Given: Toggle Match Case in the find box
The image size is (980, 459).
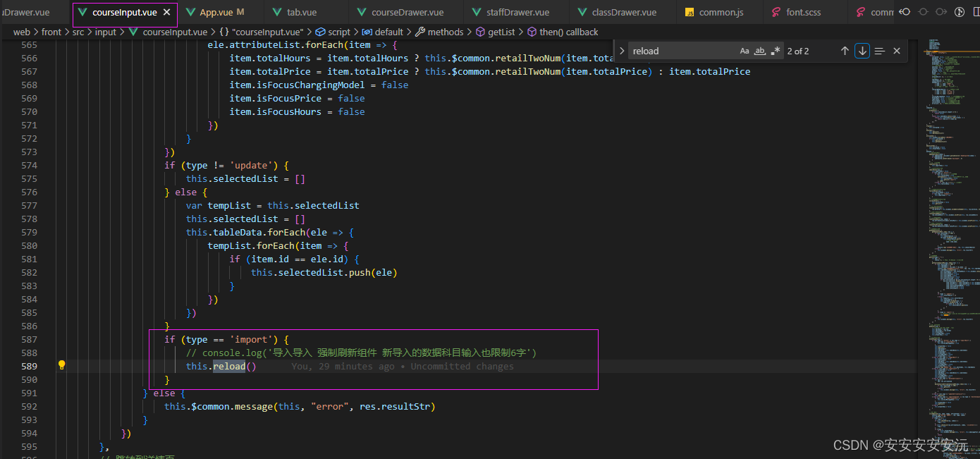Looking at the screenshot, I should click(x=745, y=51).
